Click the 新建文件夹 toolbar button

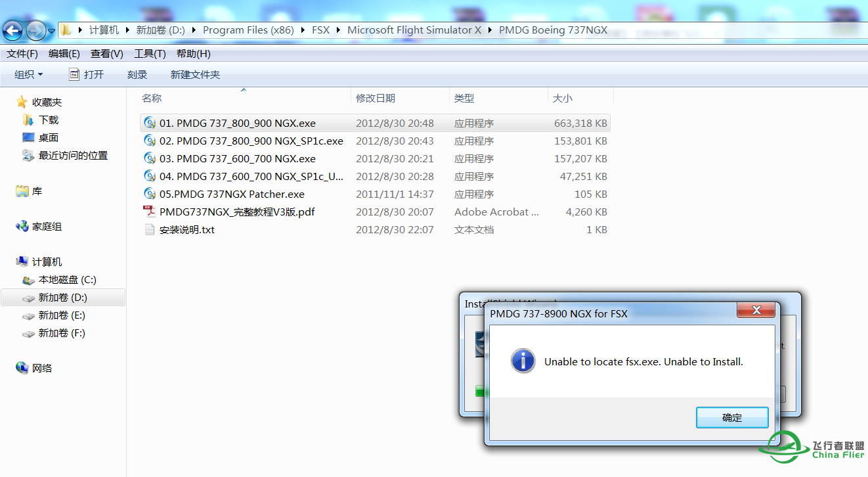pos(195,74)
